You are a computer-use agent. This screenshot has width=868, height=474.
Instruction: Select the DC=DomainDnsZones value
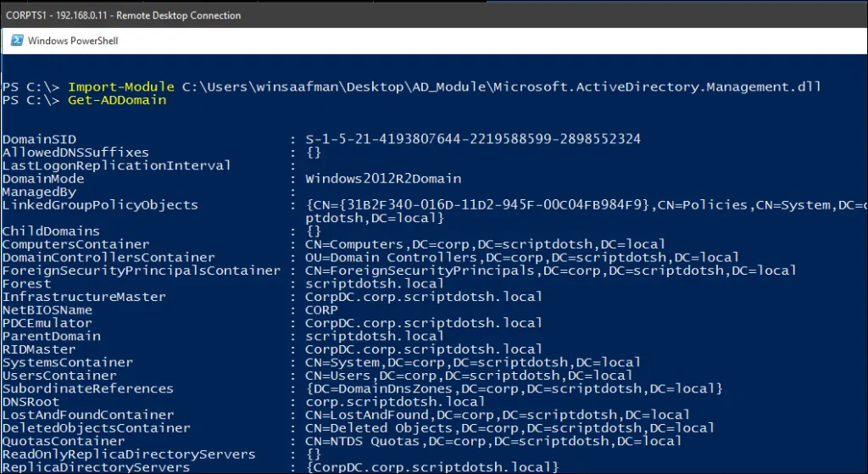pos(515,388)
